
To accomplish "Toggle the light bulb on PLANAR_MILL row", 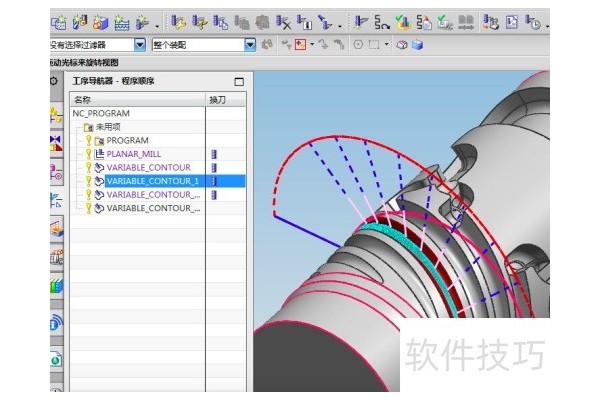I will pyautogui.click(x=88, y=153).
